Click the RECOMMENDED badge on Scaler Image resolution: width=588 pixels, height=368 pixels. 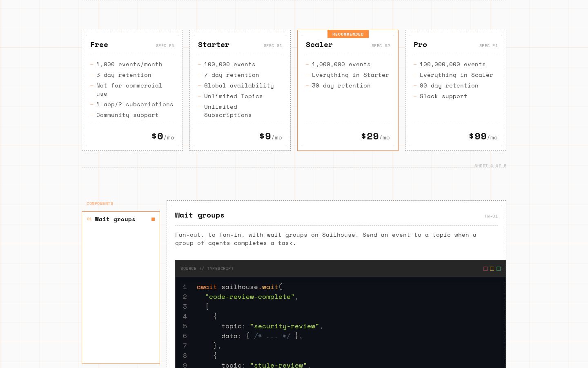click(348, 34)
